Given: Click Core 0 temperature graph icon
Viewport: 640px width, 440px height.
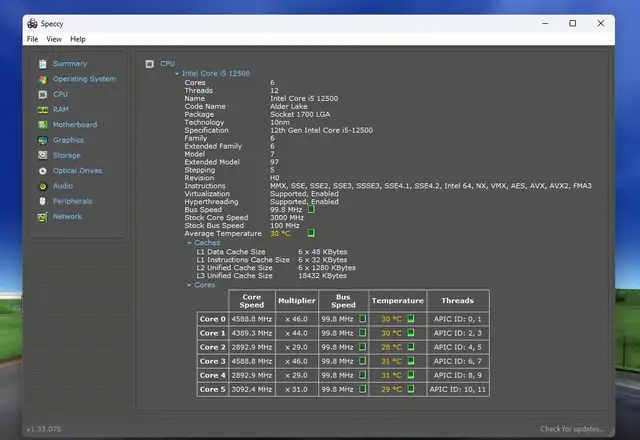Looking at the screenshot, I should (411, 319).
